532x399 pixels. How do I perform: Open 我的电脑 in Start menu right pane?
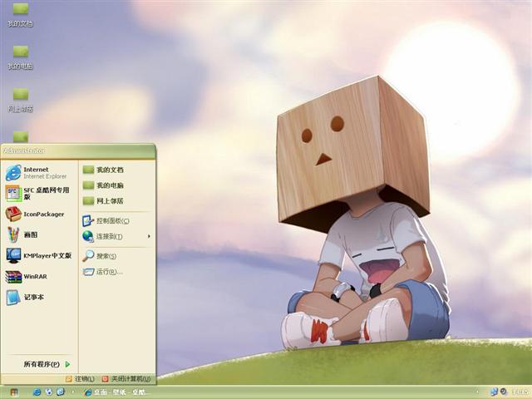click(108, 185)
